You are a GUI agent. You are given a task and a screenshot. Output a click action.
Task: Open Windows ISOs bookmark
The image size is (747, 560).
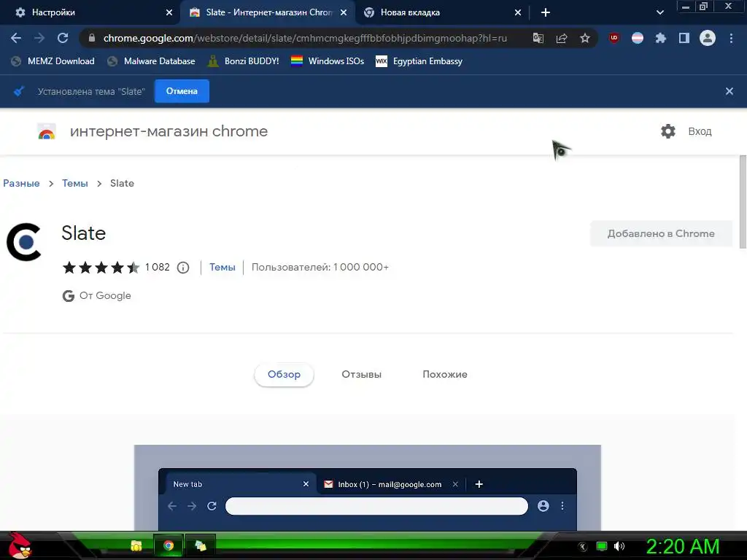coord(328,61)
